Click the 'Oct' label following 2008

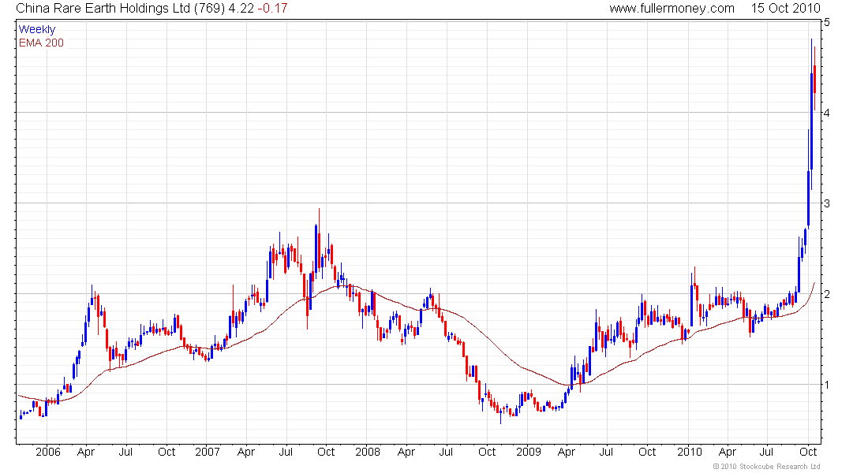pyautogui.click(x=487, y=452)
